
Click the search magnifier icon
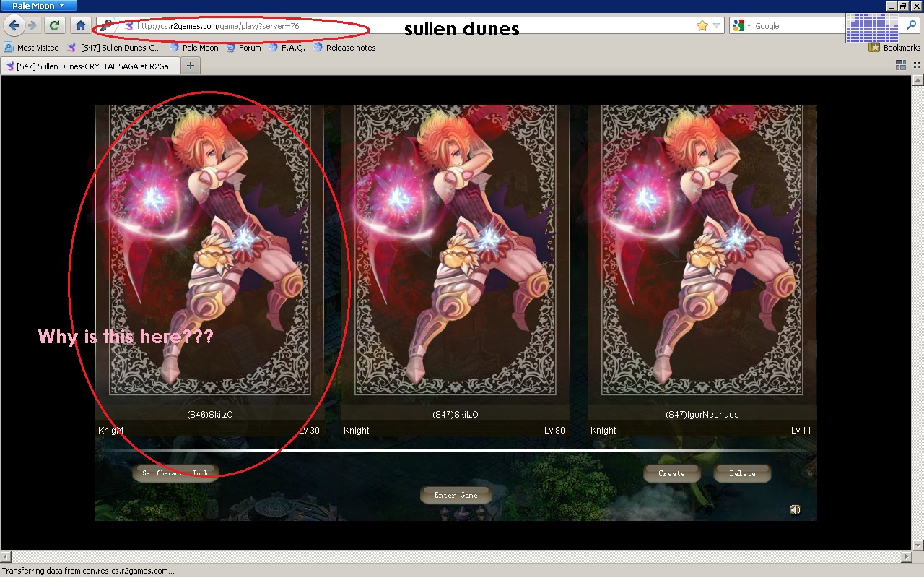point(912,25)
